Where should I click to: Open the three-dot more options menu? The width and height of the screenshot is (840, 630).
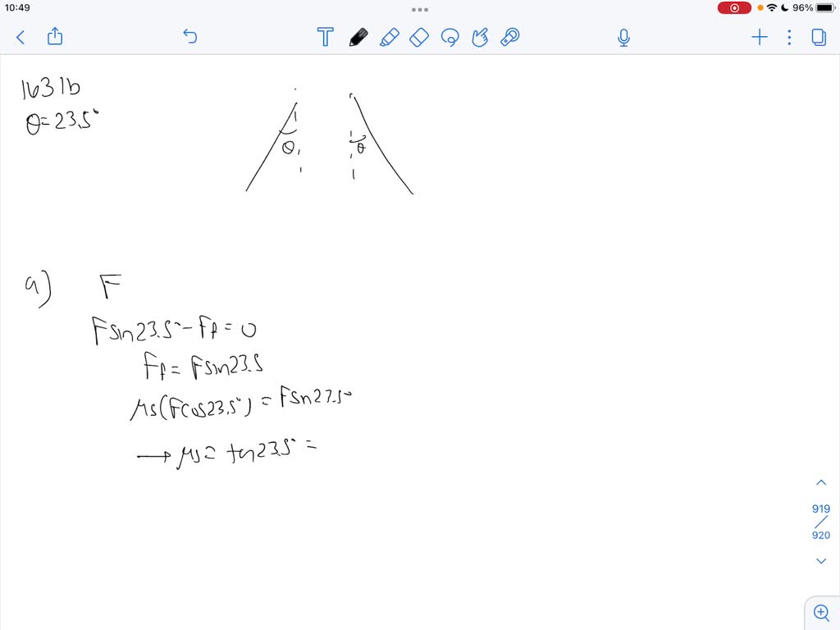pyautogui.click(x=789, y=37)
